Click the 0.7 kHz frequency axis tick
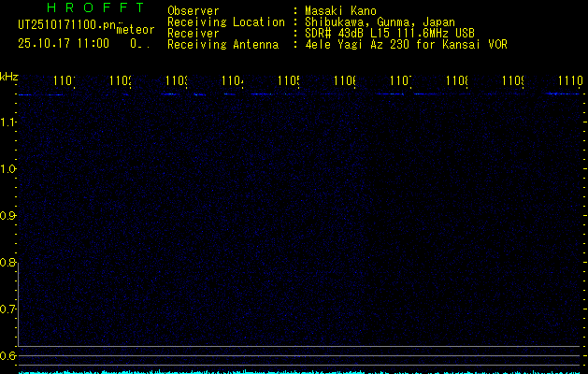 8,309
